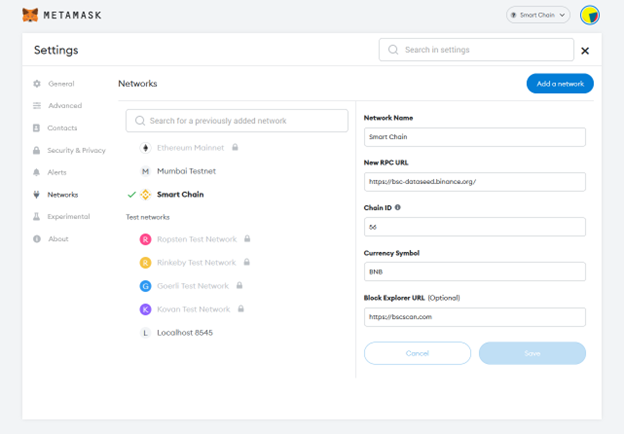Image resolution: width=624 pixels, height=434 pixels.
Task: Edit the Chain ID field
Action: coord(474,227)
